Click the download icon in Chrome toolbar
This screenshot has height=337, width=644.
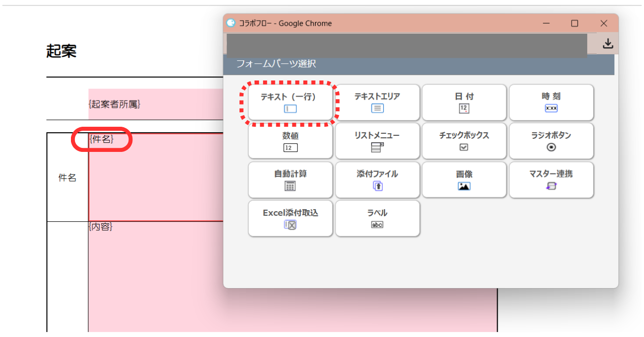pos(608,44)
